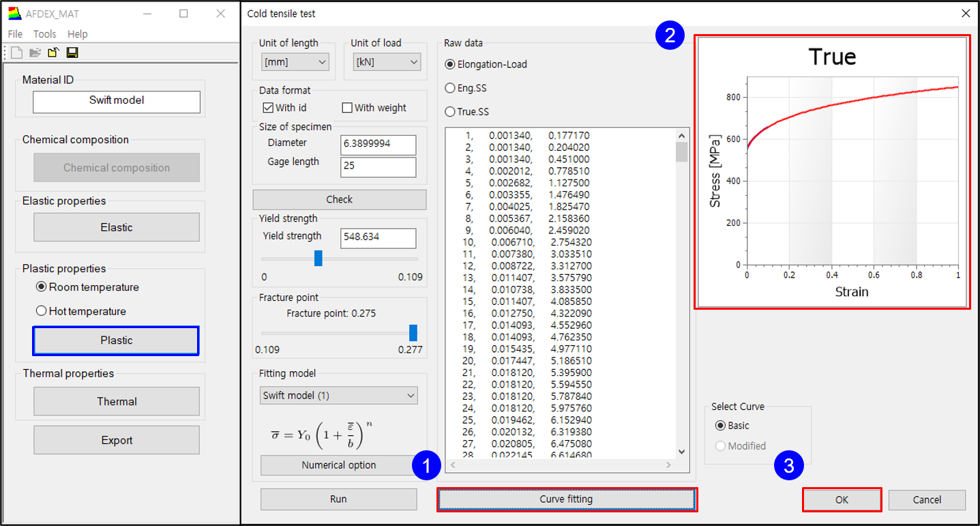Click the Fracture point: 0.275 label
Viewport: 980px width, 526px height.
pos(331,314)
